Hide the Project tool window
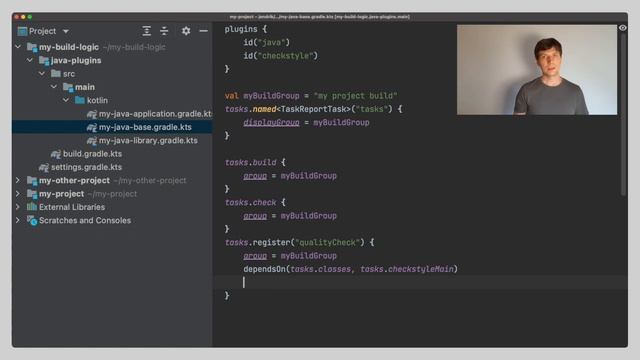 coord(203,31)
